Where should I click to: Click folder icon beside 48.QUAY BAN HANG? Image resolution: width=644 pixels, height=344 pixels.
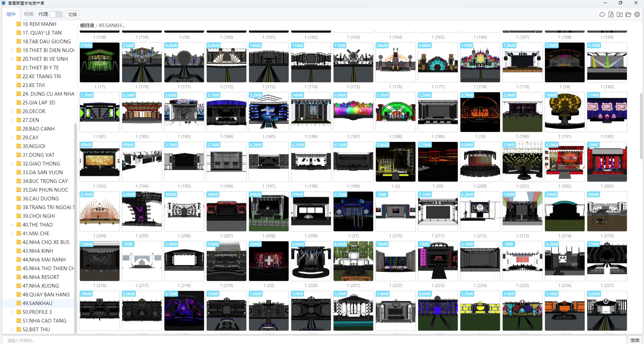19,295
